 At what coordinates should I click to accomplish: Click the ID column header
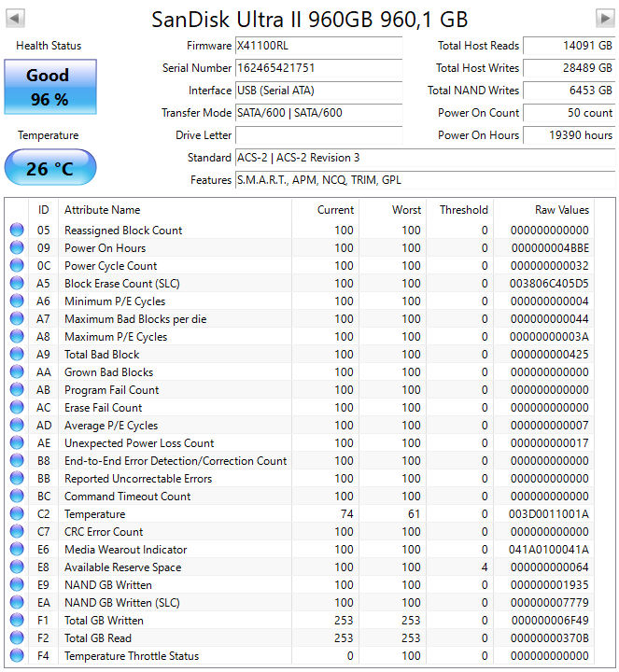pyautogui.click(x=43, y=210)
